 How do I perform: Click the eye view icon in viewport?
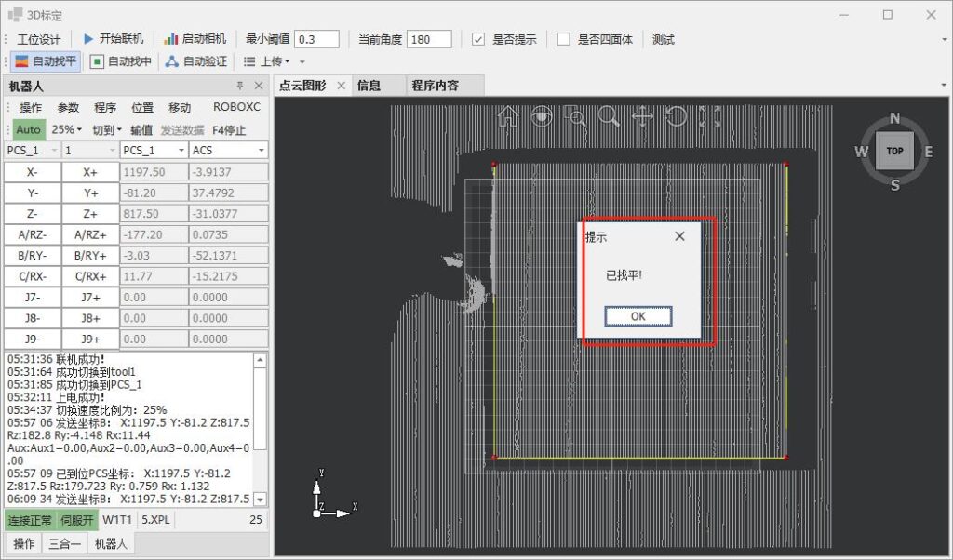pyautogui.click(x=543, y=116)
